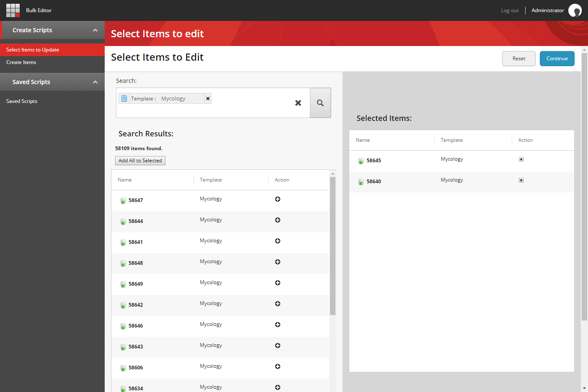Screen dimensions: 588x392
Task: Add item 58648 to selected
Action: pyautogui.click(x=278, y=262)
